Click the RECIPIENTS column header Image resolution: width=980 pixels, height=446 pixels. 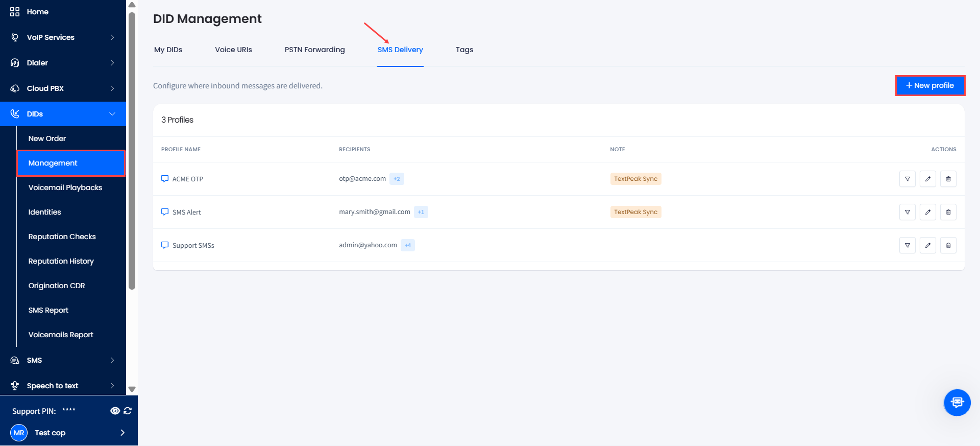pos(355,149)
